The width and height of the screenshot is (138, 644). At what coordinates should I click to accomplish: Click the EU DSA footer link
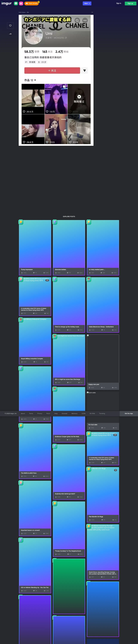[92, 413]
